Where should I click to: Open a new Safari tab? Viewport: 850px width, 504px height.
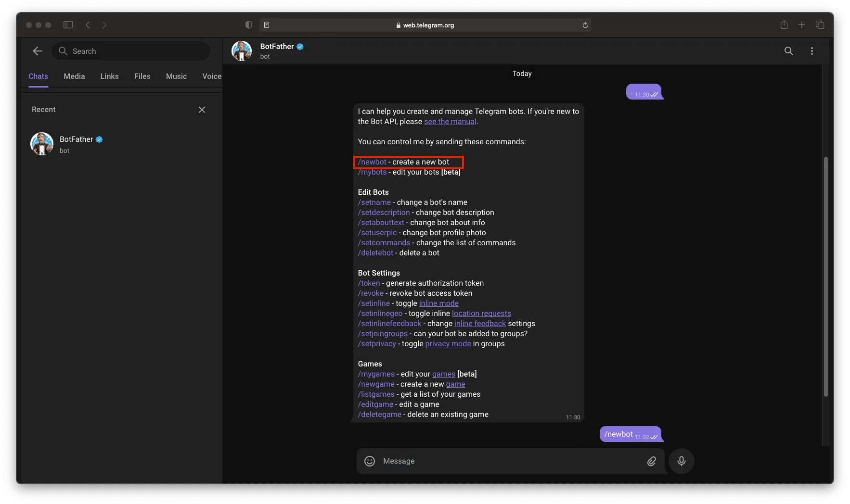pyautogui.click(x=801, y=25)
